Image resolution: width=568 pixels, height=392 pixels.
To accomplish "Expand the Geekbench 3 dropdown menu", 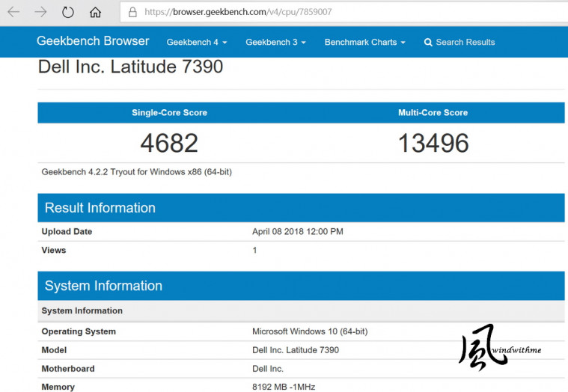I will click(275, 43).
